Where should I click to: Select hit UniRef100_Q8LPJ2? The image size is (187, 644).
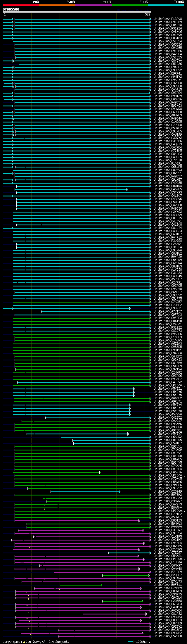[x=168, y=614]
